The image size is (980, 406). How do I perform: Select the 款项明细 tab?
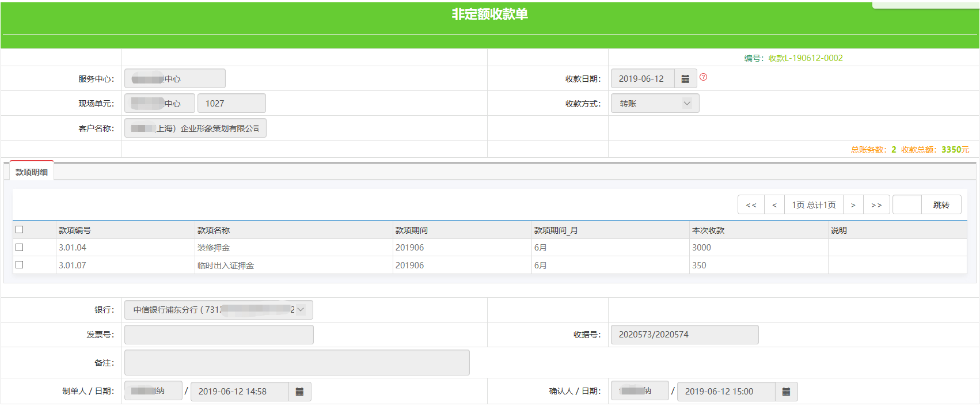point(32,172)
